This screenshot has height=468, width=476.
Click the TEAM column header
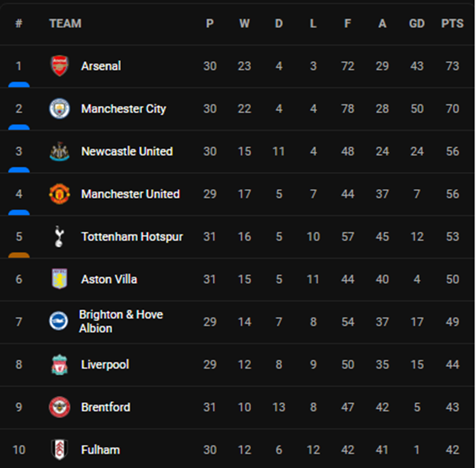coord(65,23)
